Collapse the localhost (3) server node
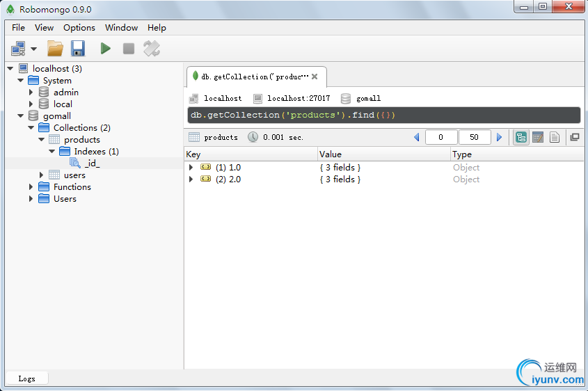 (10, 68)
